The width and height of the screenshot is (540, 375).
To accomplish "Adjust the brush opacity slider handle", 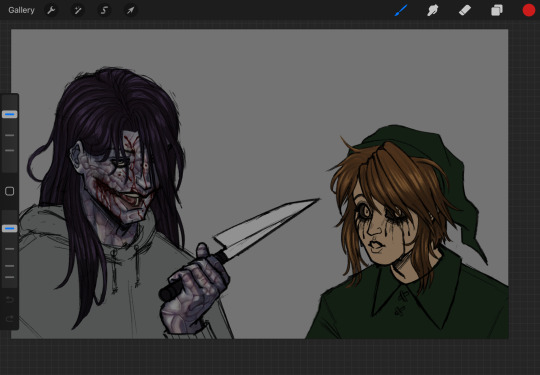I will (x=10, y=228).
